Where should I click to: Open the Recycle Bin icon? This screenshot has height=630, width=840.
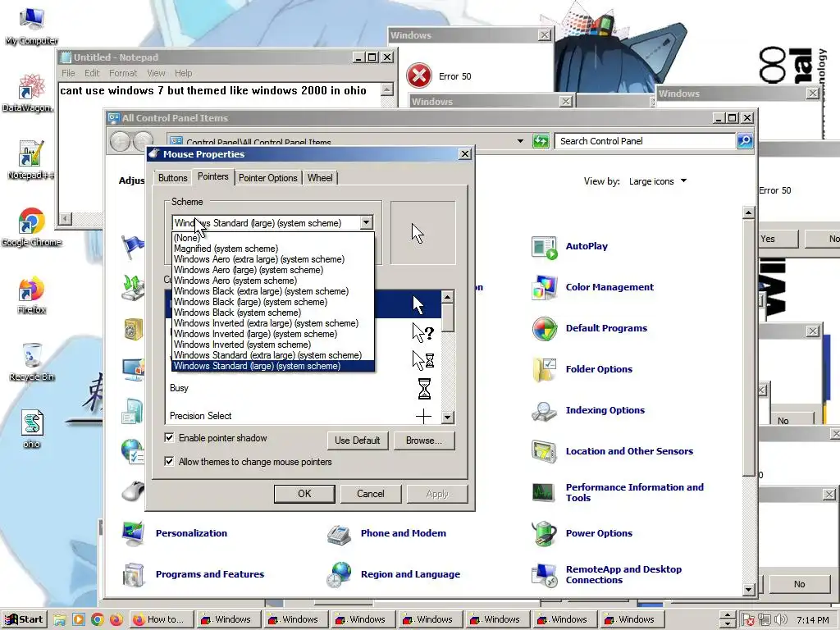[32, 362]
